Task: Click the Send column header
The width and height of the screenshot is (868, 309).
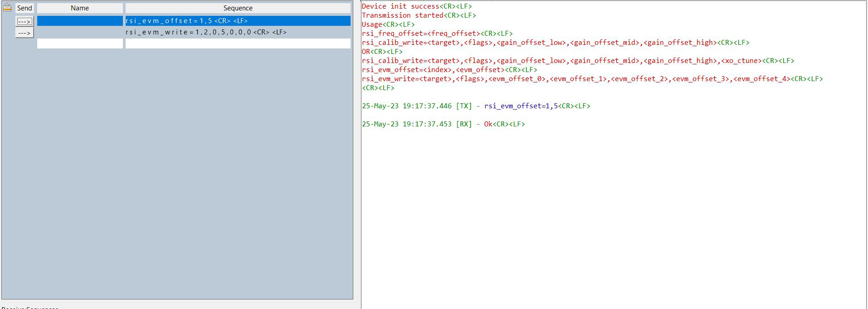Action: coord(24,8)
